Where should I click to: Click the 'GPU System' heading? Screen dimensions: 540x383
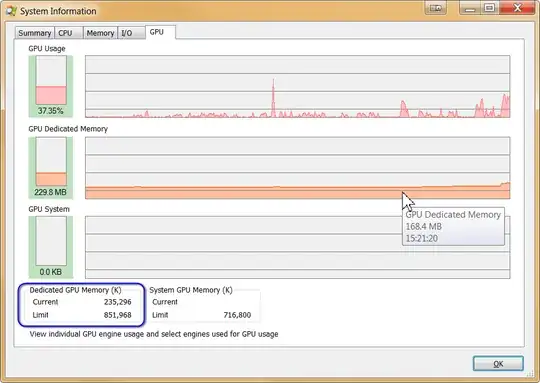pos(49,209)
